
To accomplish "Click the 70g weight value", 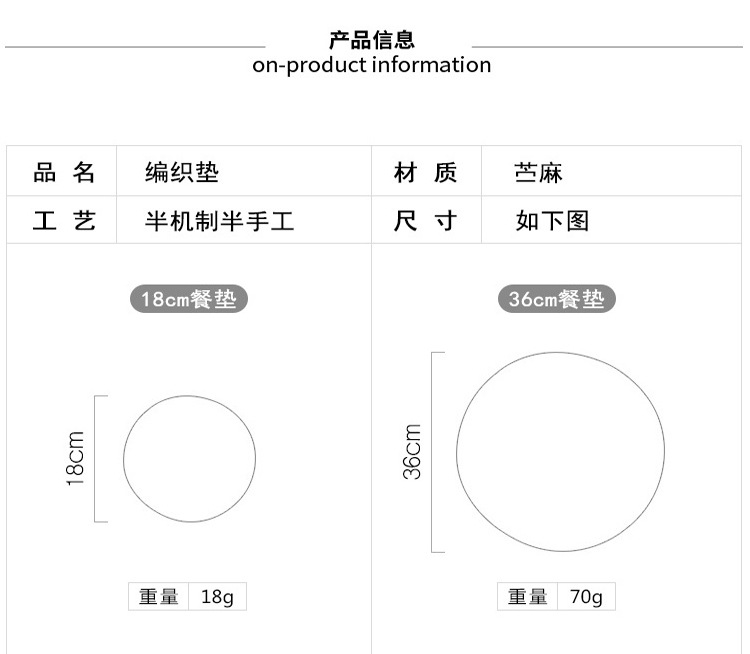I will coord(586,597).
